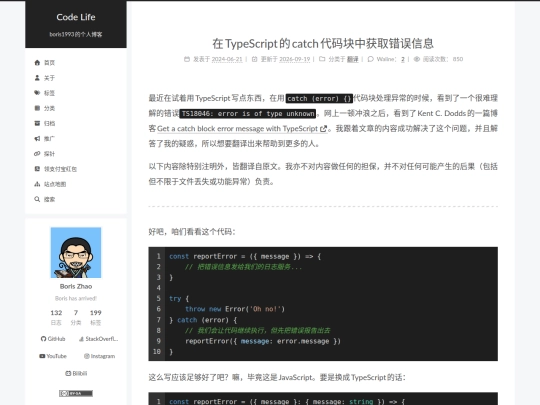Visit the YouTube channel link

coord(53,356)
